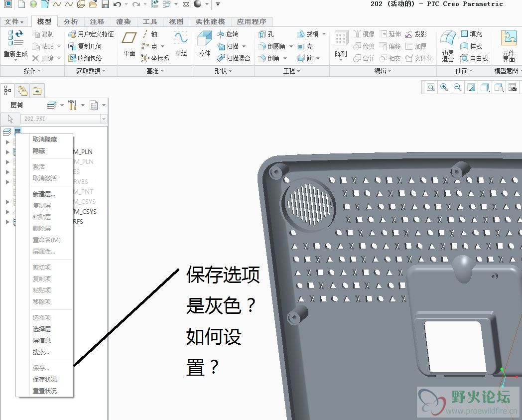The width and height of the screenshot is (522, 420).
Task: Choose Save Status (保存状况) in context menu
Action: point(45,379)
